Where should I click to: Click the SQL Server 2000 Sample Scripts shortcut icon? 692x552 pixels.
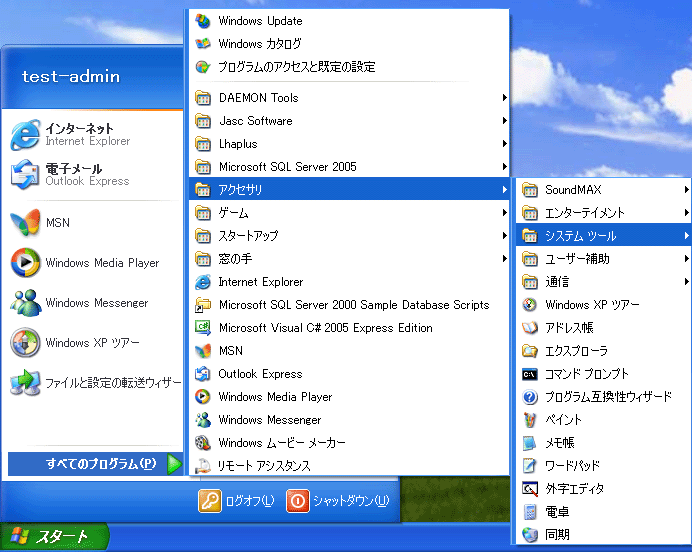[203, 305]
